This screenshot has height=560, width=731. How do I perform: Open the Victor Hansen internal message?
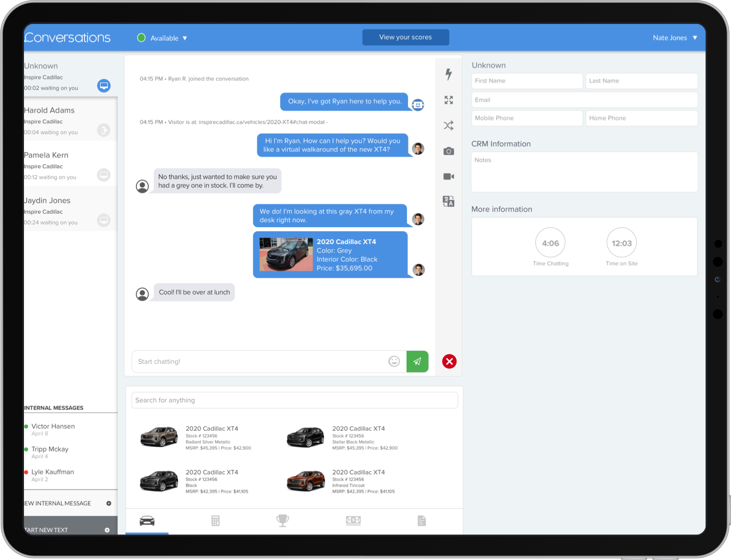(x=70, y=429)
